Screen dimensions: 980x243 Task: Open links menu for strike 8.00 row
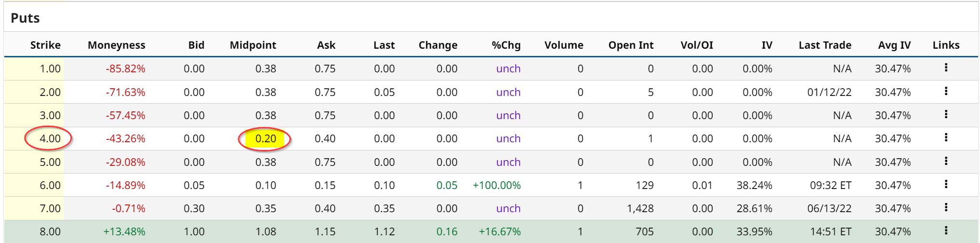pos(946,230)
